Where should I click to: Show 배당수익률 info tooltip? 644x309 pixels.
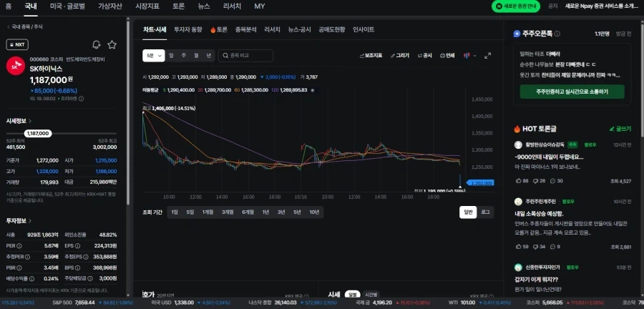(x=31, y=279)
